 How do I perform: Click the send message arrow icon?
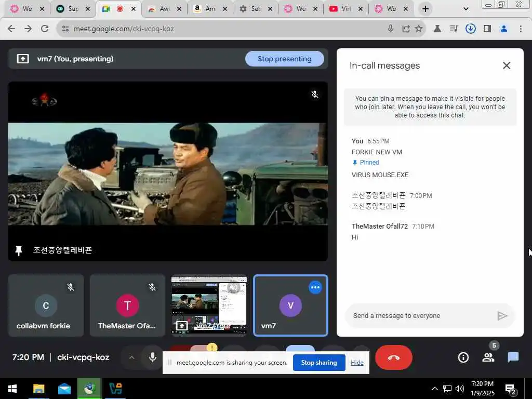pos(502,316)
